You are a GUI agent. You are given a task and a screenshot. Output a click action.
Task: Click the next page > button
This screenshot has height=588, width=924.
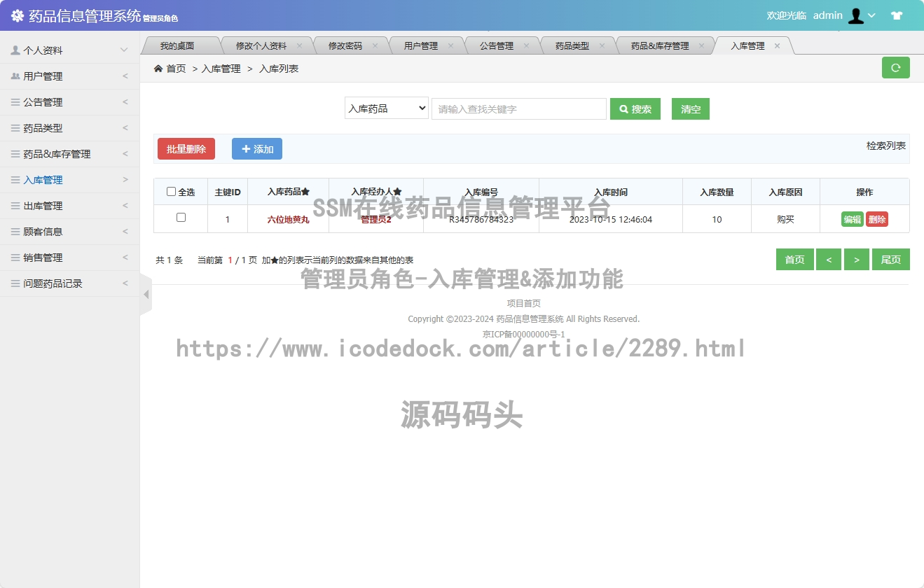857,260
